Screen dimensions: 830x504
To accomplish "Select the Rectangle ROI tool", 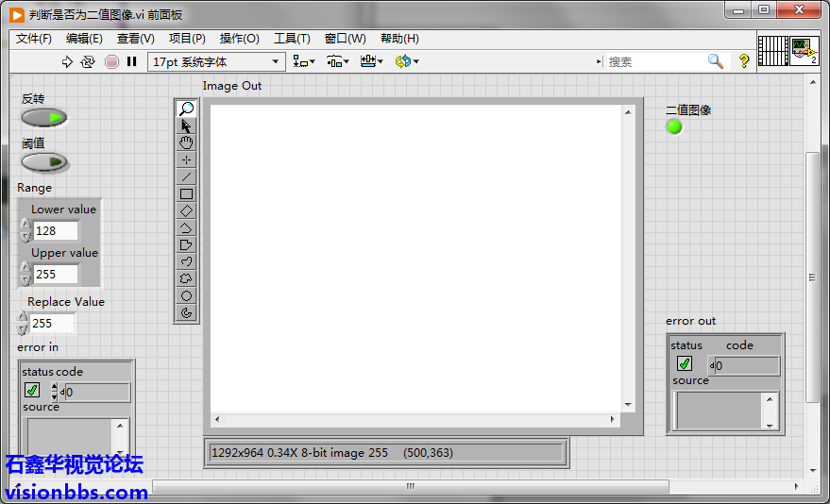I will tap(186, 193).
